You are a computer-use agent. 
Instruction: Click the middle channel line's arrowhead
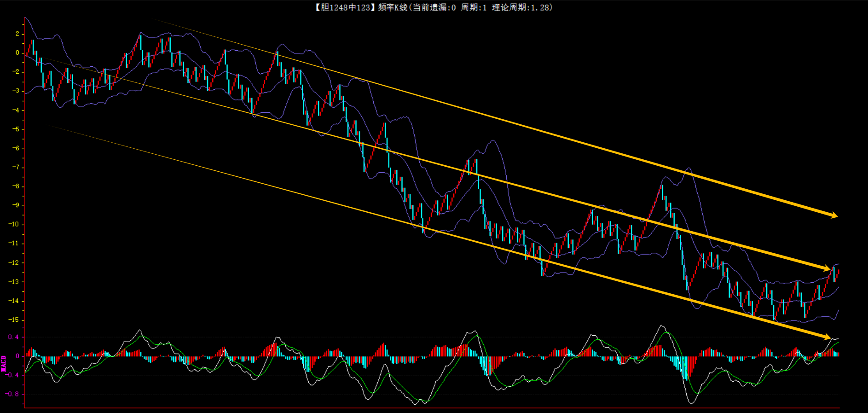827,268
